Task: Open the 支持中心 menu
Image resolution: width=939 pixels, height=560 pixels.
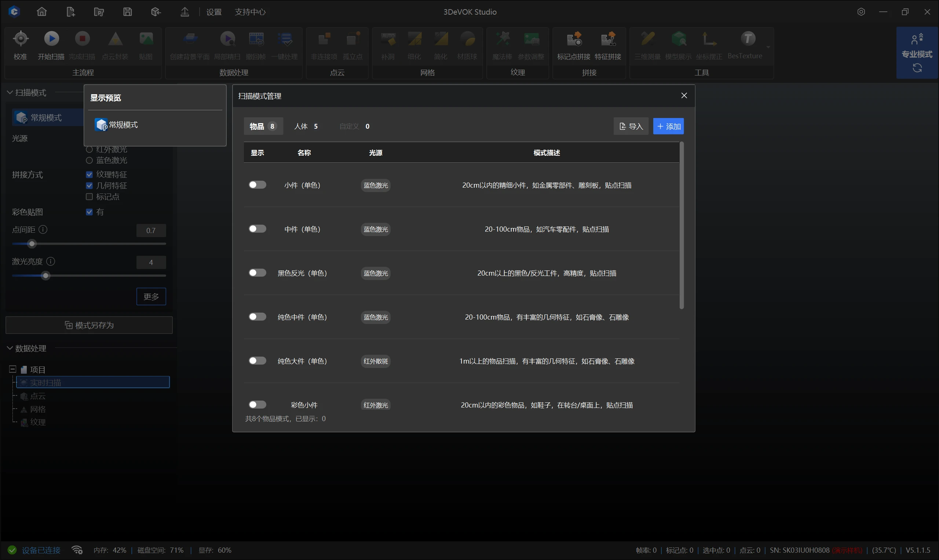Action: (x=250, y=12)
